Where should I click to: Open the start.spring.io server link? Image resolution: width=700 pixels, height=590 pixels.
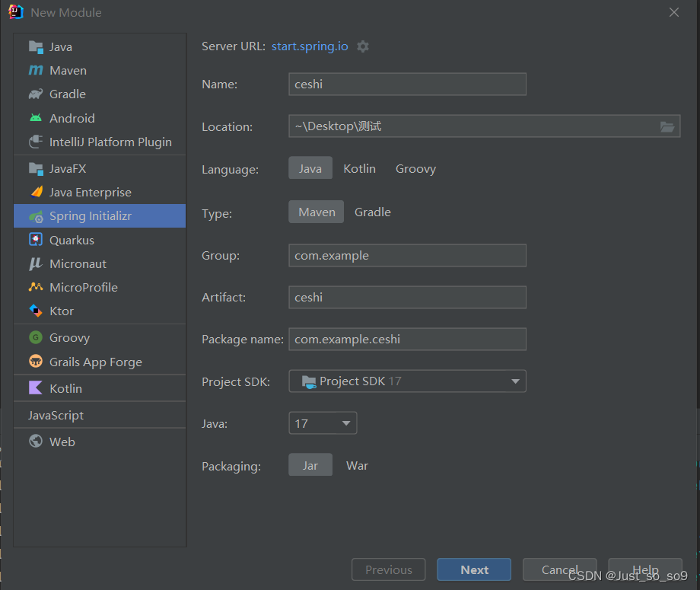[310, 46]
